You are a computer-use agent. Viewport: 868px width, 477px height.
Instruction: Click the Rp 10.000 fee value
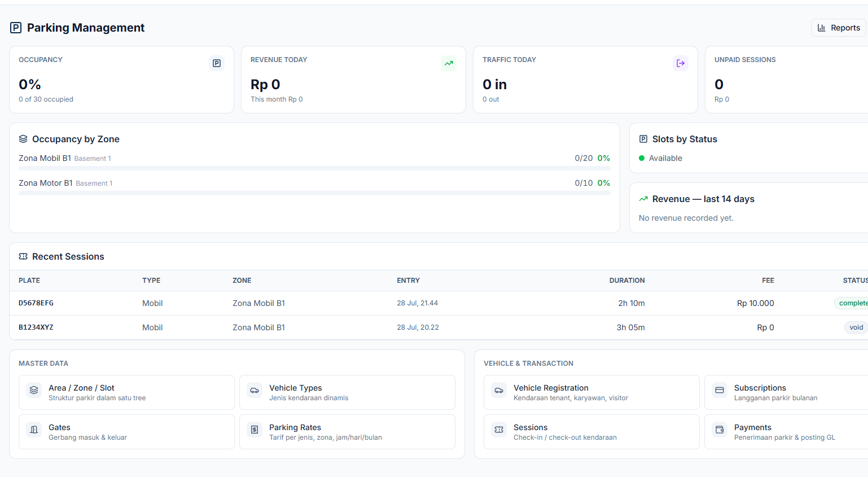pyautogui.click(x=756, y=303)
